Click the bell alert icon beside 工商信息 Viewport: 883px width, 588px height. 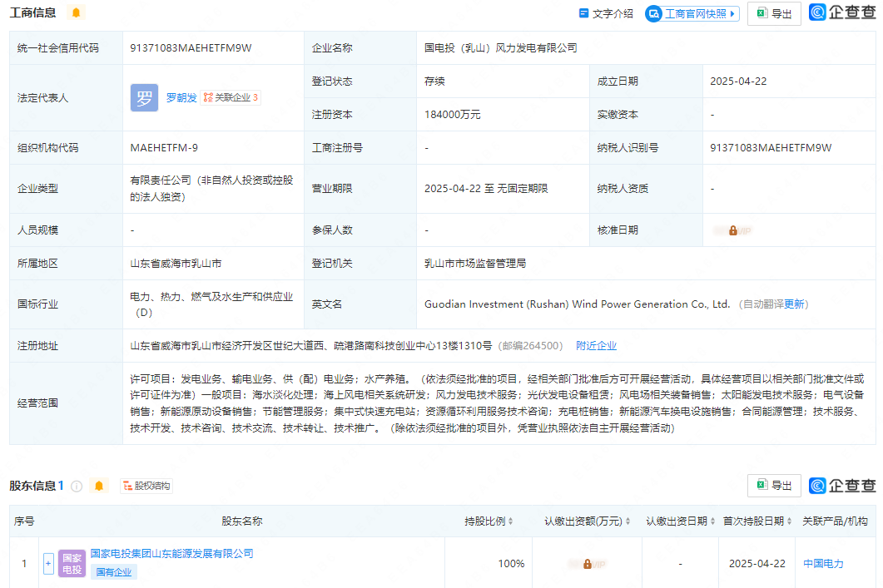click(x=76, y=12)
